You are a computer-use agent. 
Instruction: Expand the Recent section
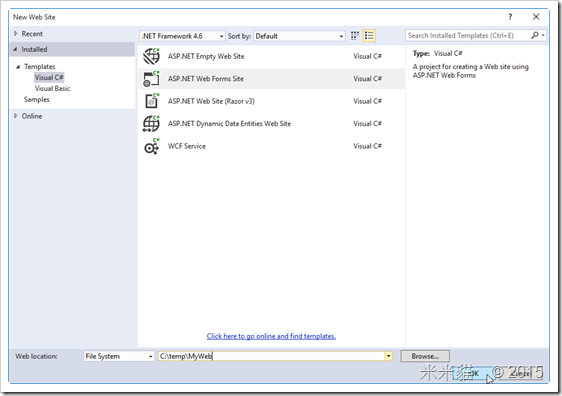15,34
